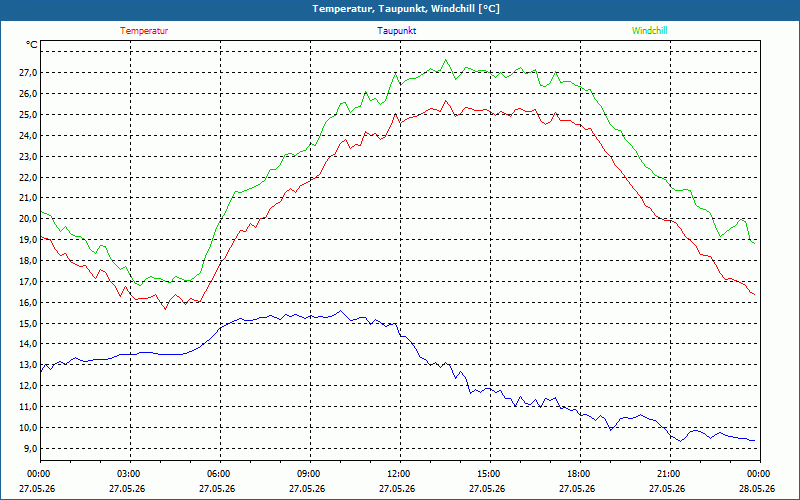
Task: Select the 9,0 y-axis label
Action: click(x=30, y=448)
